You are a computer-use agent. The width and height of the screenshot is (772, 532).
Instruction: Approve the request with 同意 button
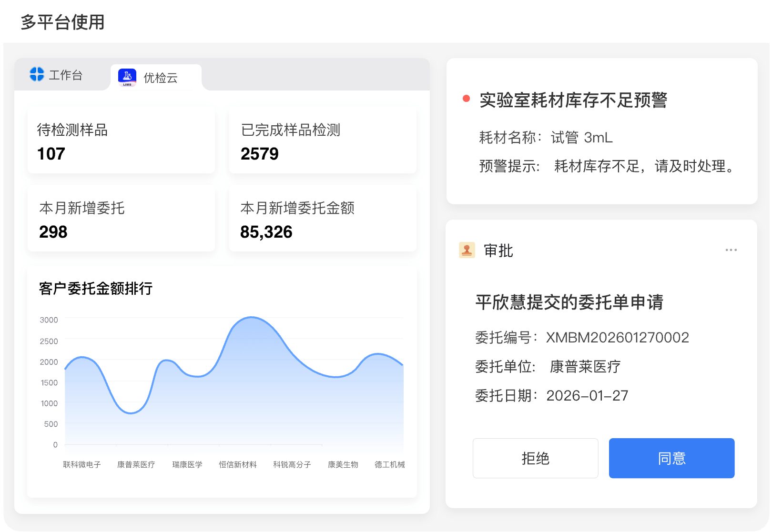coord(671,458)
